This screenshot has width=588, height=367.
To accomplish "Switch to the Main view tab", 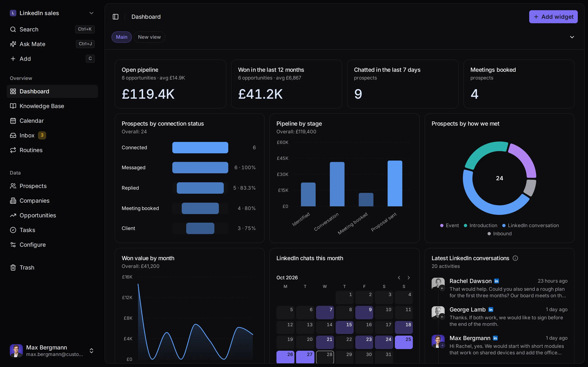I will click(x=121, y=37).
